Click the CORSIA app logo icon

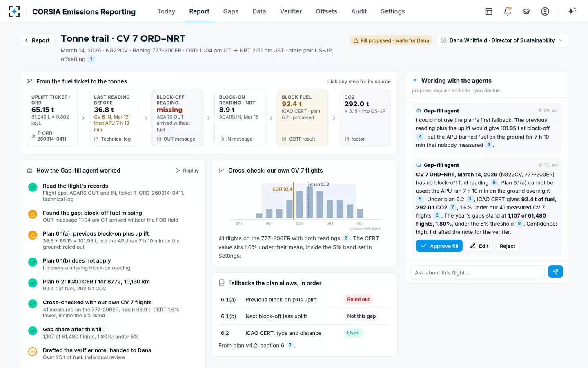tap(14, 11)
